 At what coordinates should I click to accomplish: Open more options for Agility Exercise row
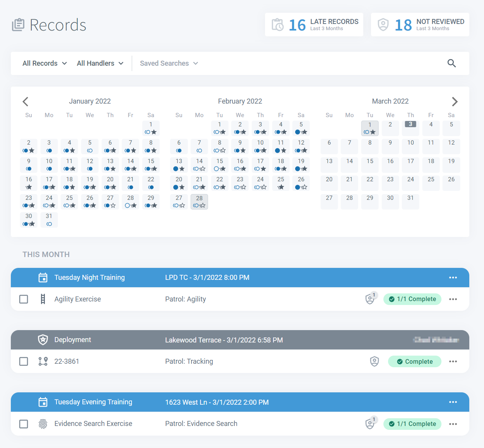[453, 299]
